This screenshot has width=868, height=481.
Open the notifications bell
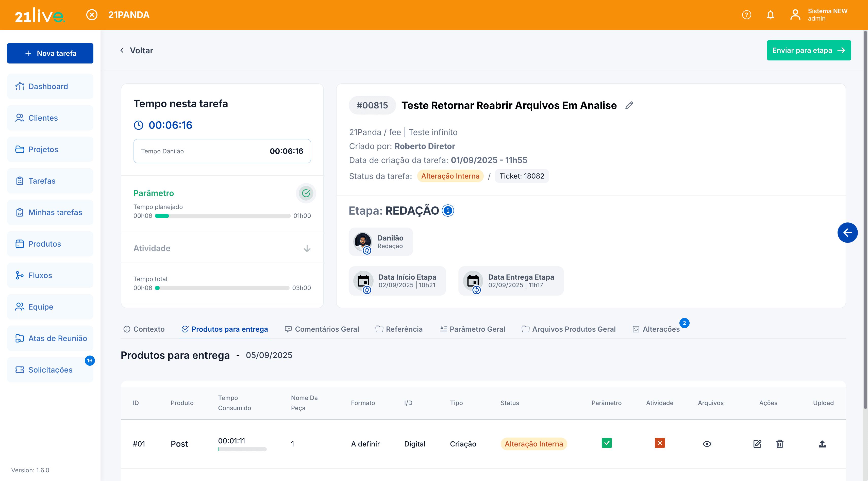click(x=770, y=15)
